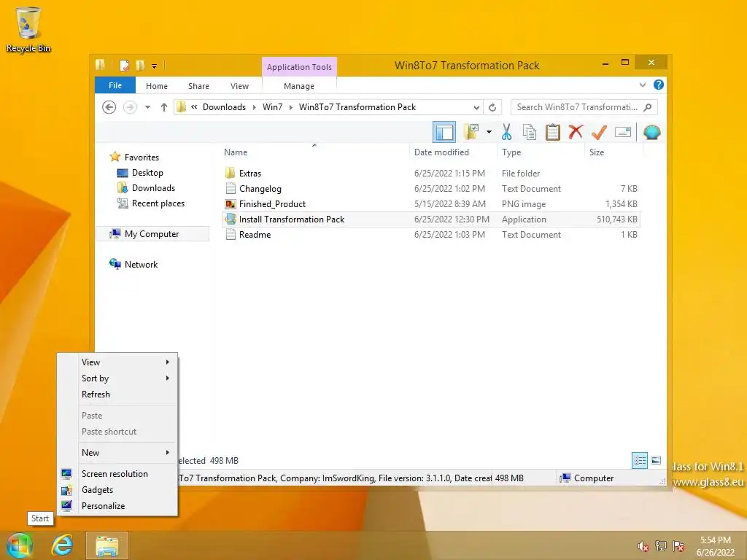Show hidden breadcrumb path via double chevron
This screenshot has width=747, height=560.
pos(194,107)
